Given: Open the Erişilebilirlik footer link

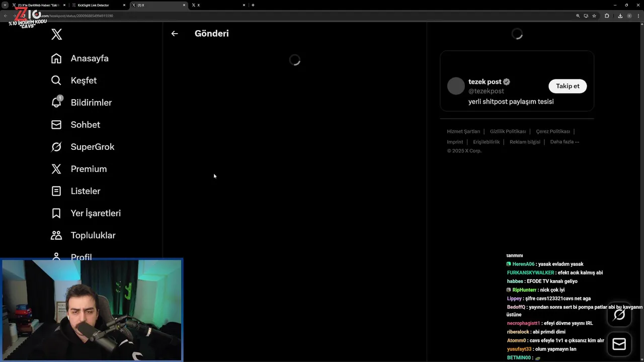Looking at the screenshot, I should (x=487, y=142).
